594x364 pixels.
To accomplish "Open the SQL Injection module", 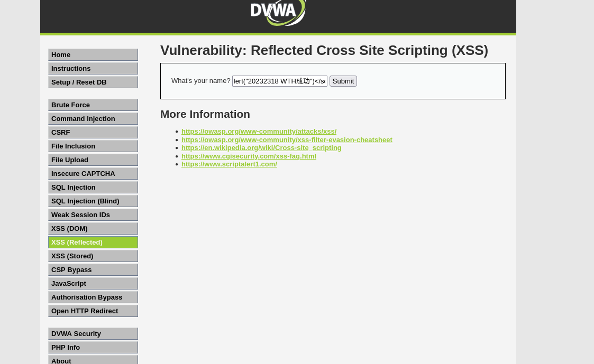I will point(93,188).
